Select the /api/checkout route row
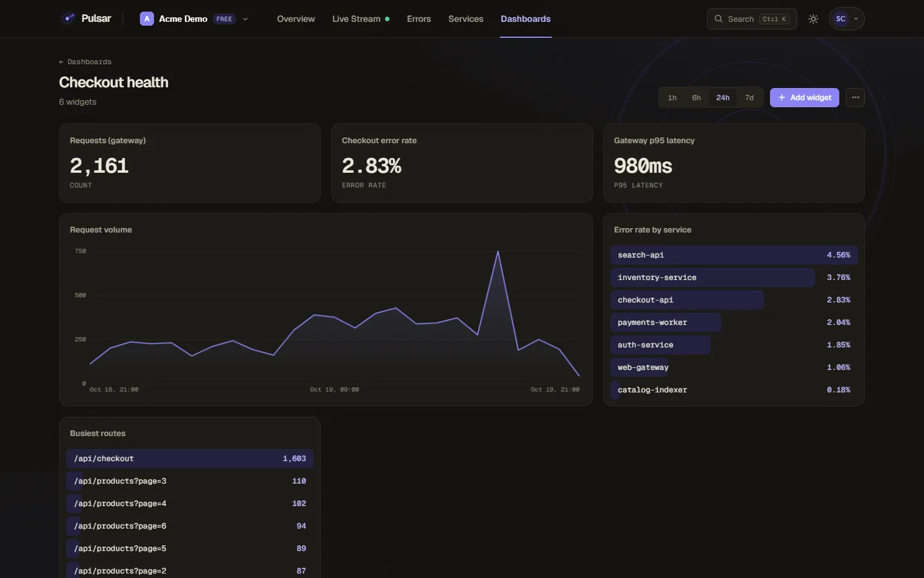 pos(189,459)
